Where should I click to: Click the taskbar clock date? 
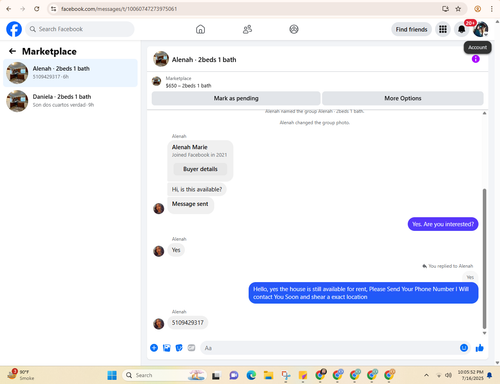coord(470,375)
